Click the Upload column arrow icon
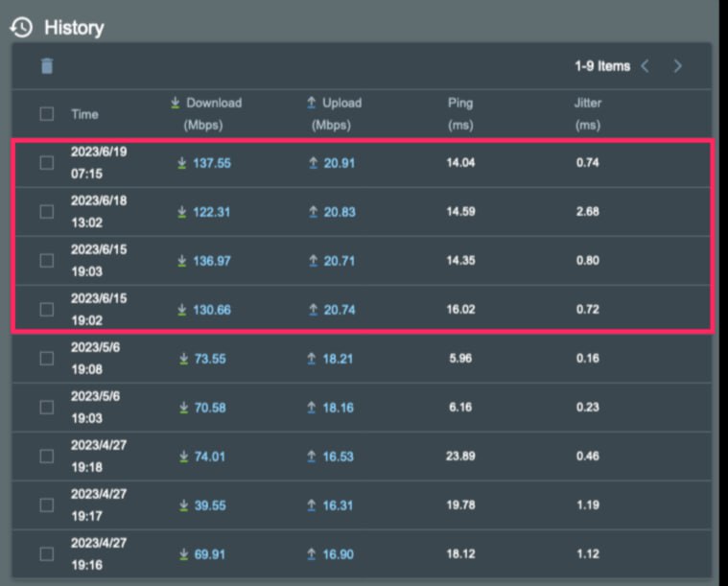Screen dimensions: 728x586 [311, 103]
